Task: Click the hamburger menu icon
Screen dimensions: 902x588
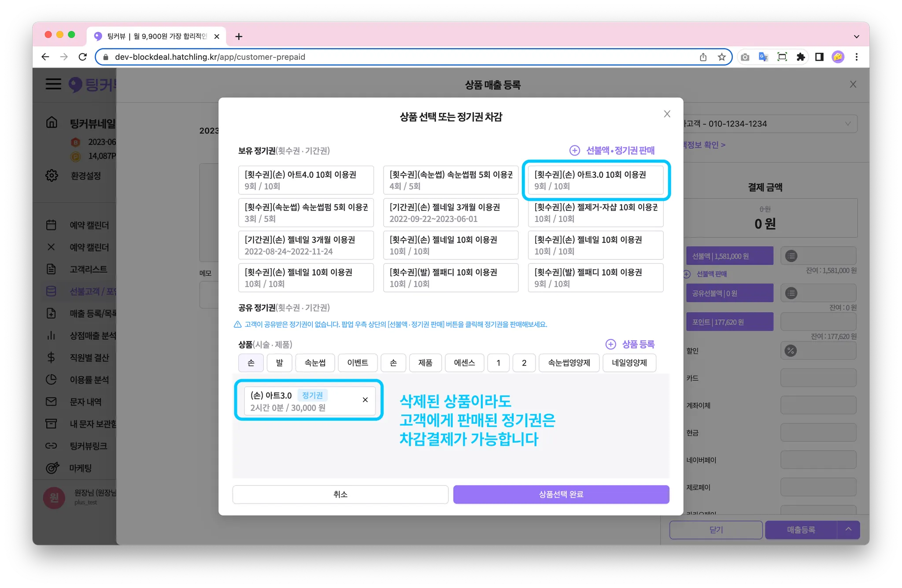Action: tap(53, 84)
